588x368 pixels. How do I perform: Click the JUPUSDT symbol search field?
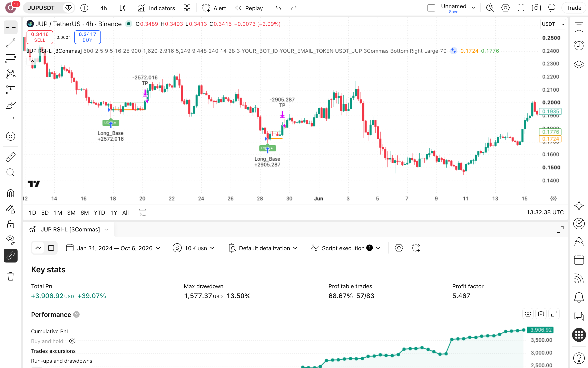click(x=41, y=8)
